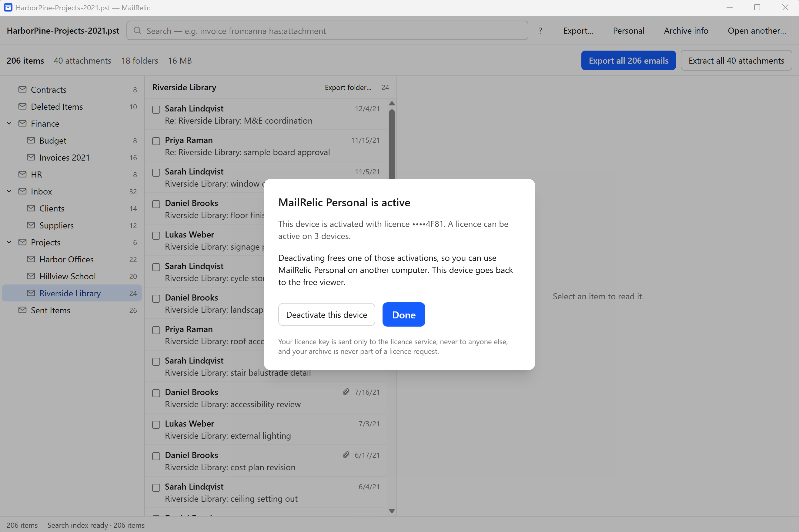Open Archive info in the toolbar

click(x=686, y=31)
